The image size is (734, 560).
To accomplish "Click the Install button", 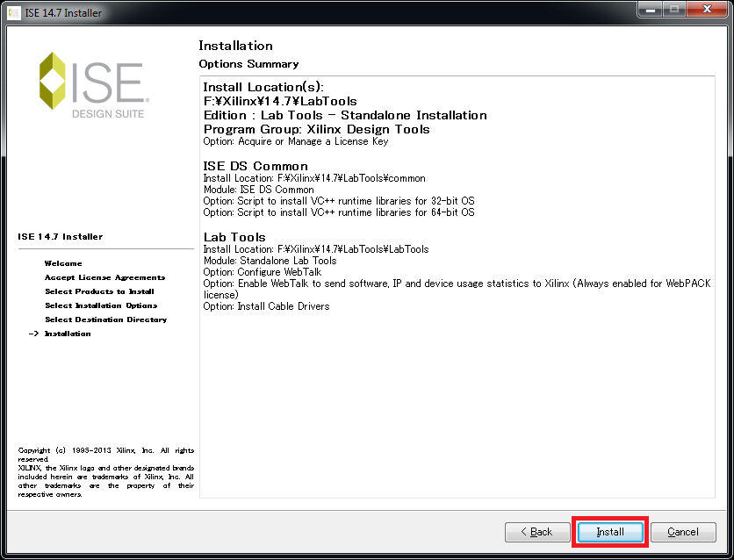I will [x=610, y=532].
